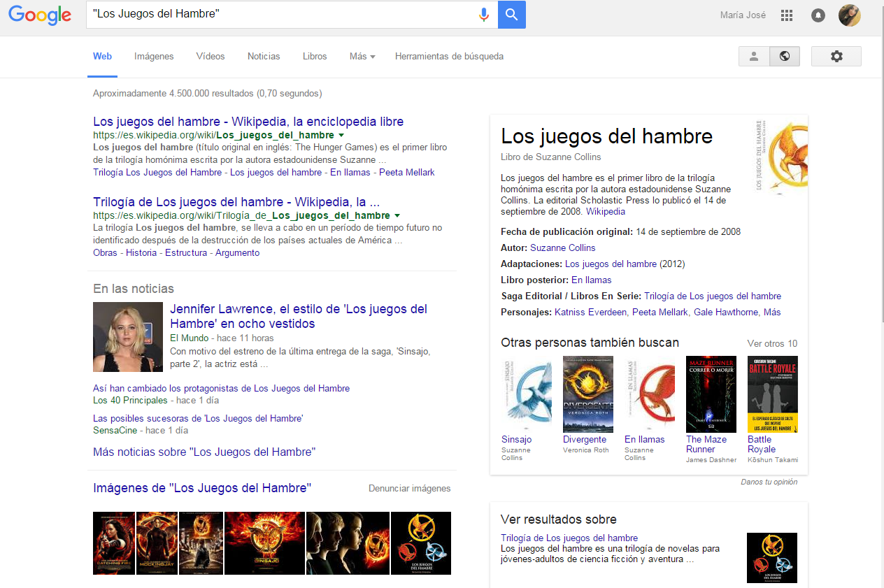Select the Web tab
The width and height of the screenshot is (884, 588).
tap(102, 57)
